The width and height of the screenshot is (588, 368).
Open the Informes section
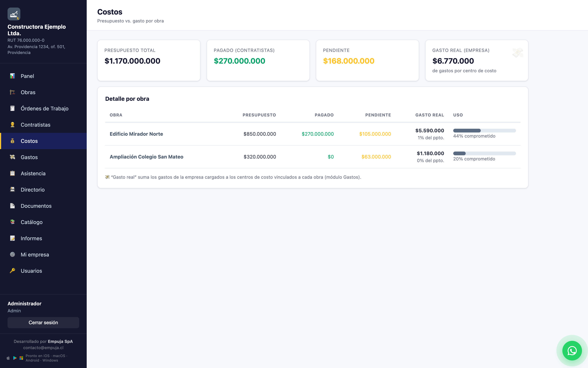pos(43,238)
